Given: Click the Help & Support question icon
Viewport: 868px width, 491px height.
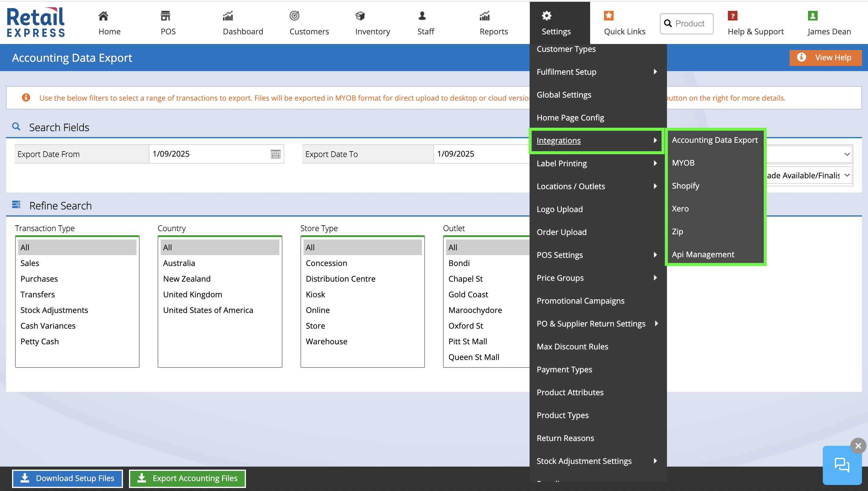Looking at the screenshot, I should 732,16.
